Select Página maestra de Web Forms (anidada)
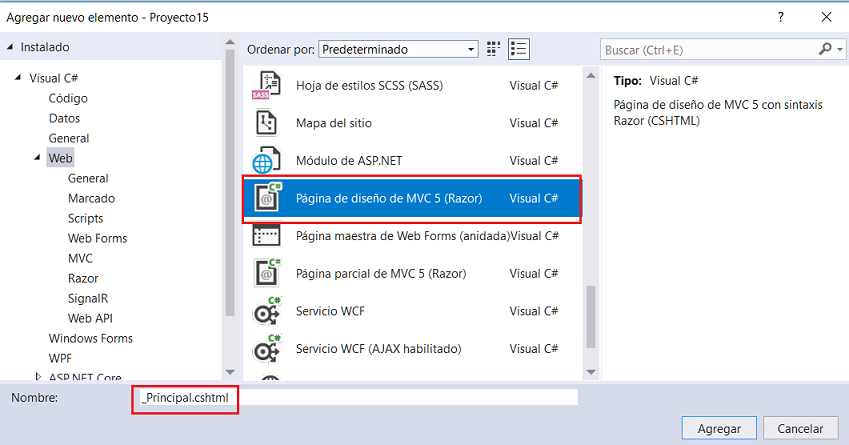The width and height of the screenshot is (849, 445). (x=403, y=236)
